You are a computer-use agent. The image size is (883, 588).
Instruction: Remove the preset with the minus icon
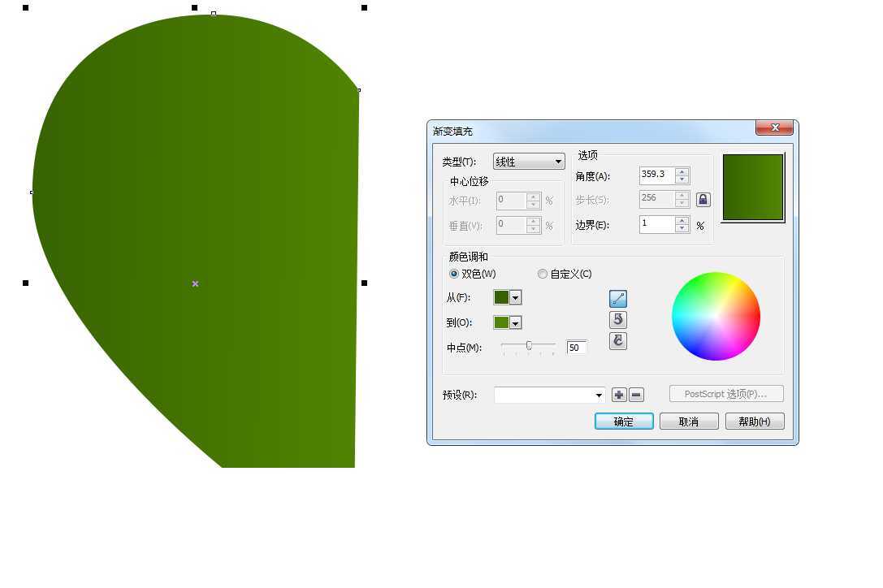coord(637,395)
